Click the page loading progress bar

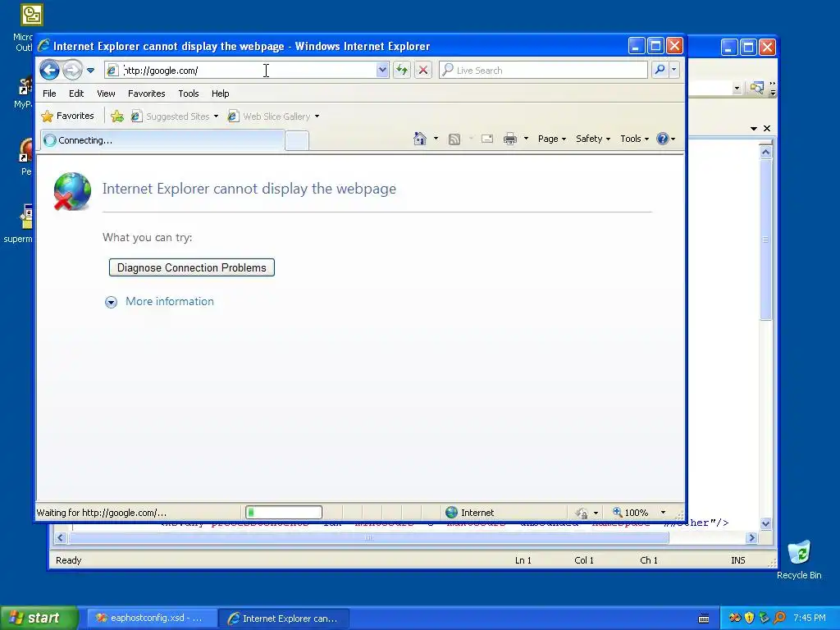pos(284,513)
